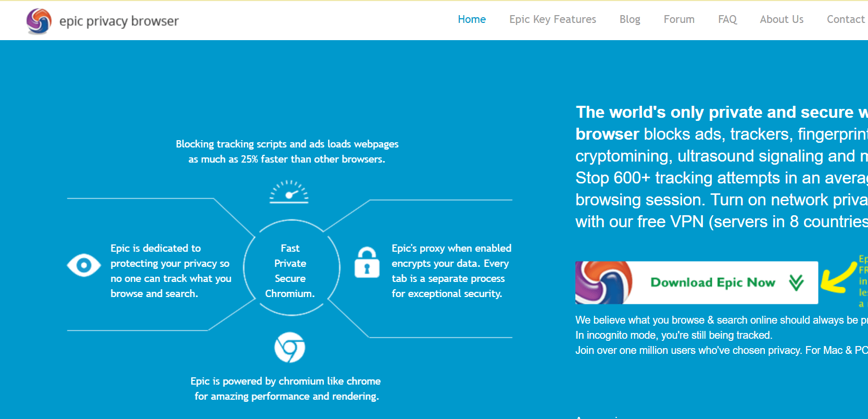The width and height of the screenshot is (868, 419).
Task: Click the green double-chevron download arrow
Action: coord(796,282)
